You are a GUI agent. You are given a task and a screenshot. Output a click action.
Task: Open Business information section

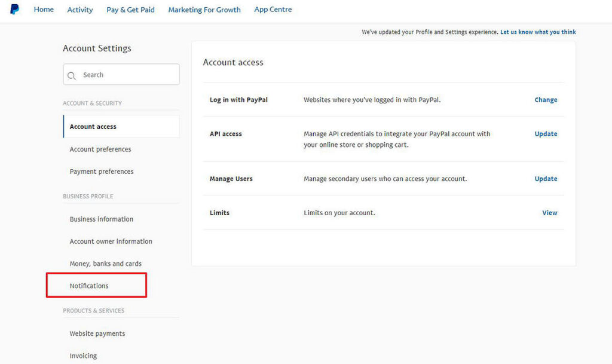pos(102,219)
